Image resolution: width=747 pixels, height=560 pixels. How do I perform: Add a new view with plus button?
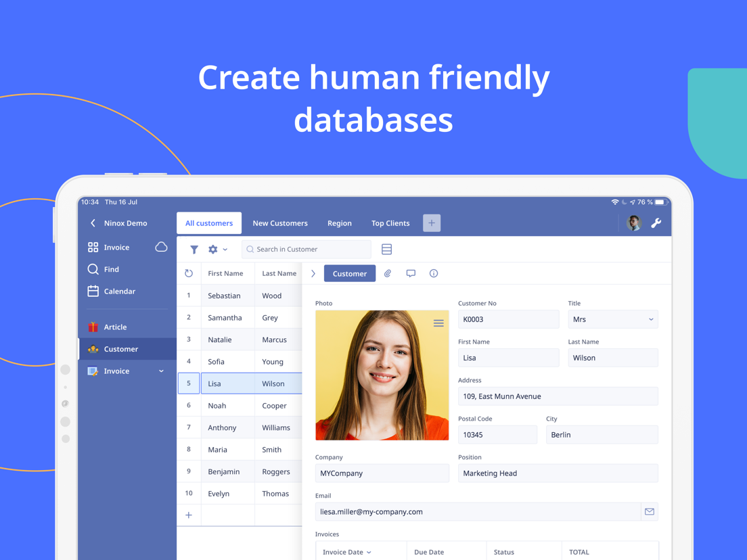coord(432,223)
